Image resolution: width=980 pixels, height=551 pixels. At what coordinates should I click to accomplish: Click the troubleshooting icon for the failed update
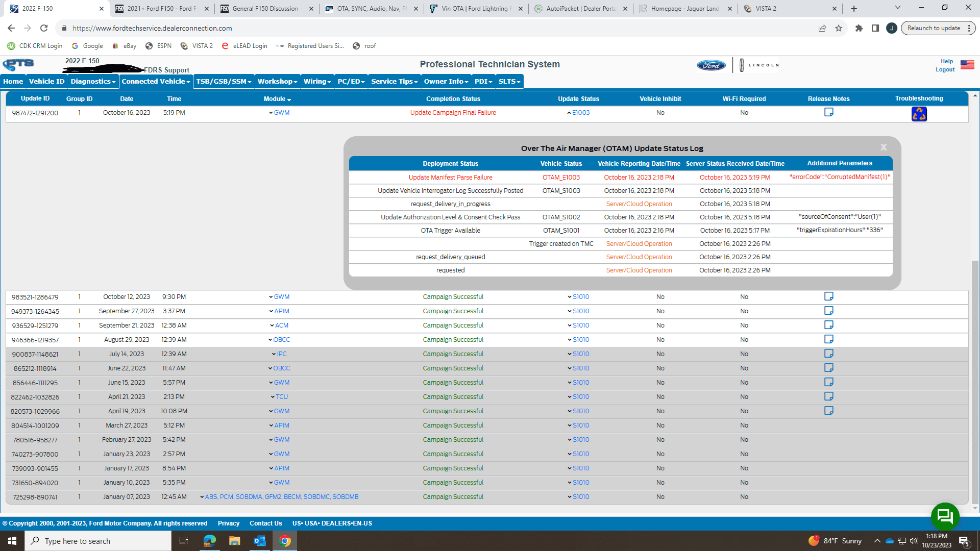pyautogui.click(x=919, y=114)
